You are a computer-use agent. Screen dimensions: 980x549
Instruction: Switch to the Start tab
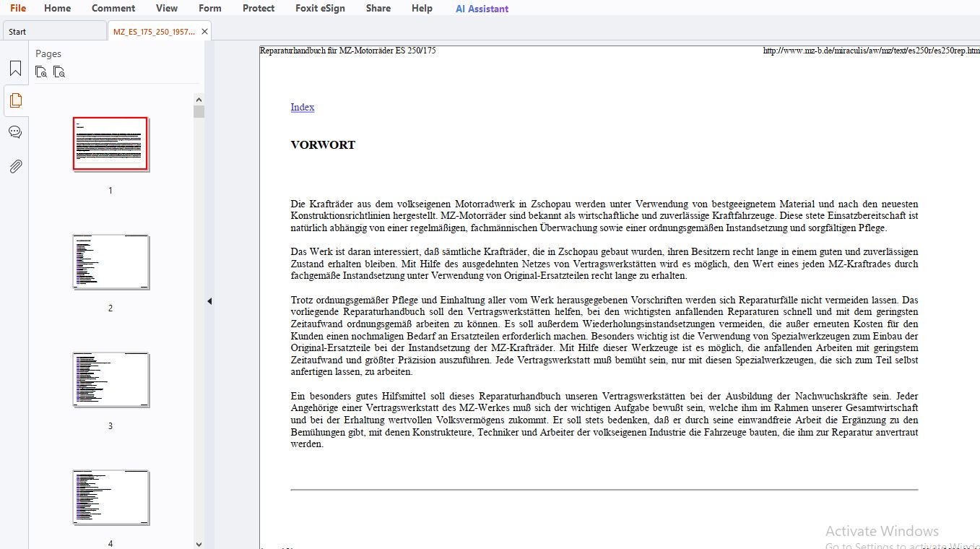pyautogui.click(x=54, y=31)
